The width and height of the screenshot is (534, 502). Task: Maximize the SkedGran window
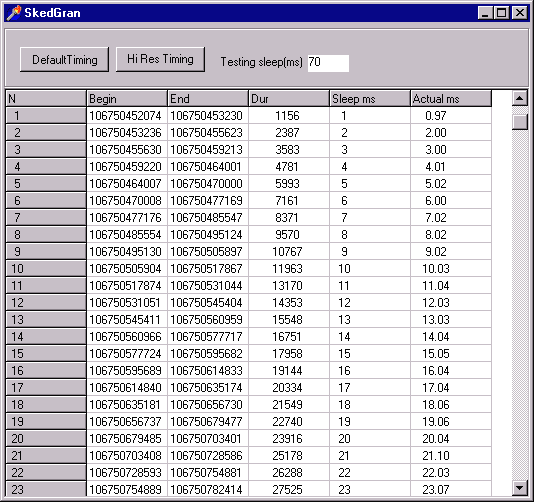[502, 13]
